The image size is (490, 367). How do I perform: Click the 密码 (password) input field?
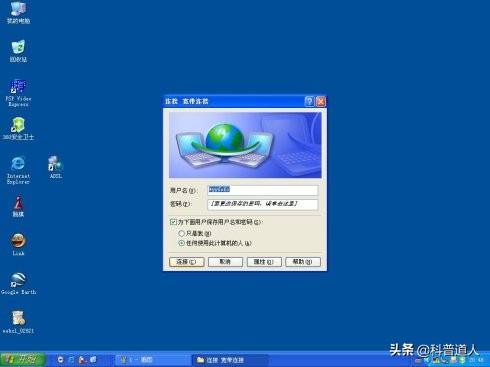click(x=263, y=204)
